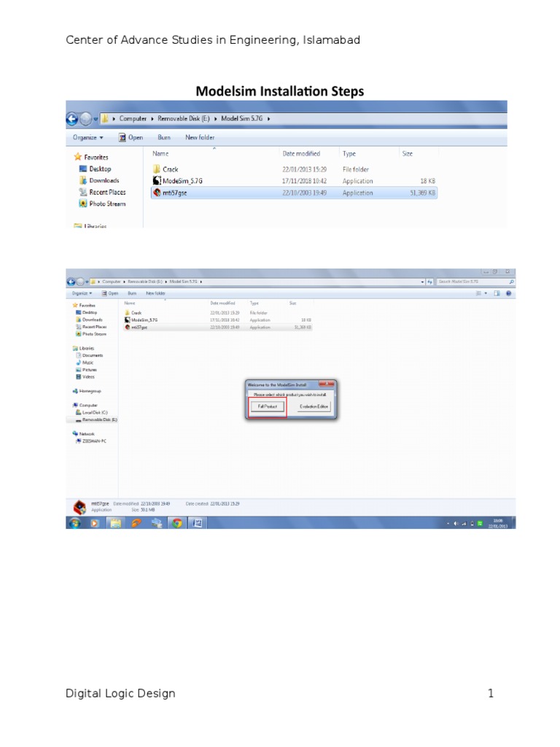The height and width of the screenshot is (747, 560).
Task: Click Model Sim 5.7G breadcrumb in top Explorer window
Action: pos(241,119)
